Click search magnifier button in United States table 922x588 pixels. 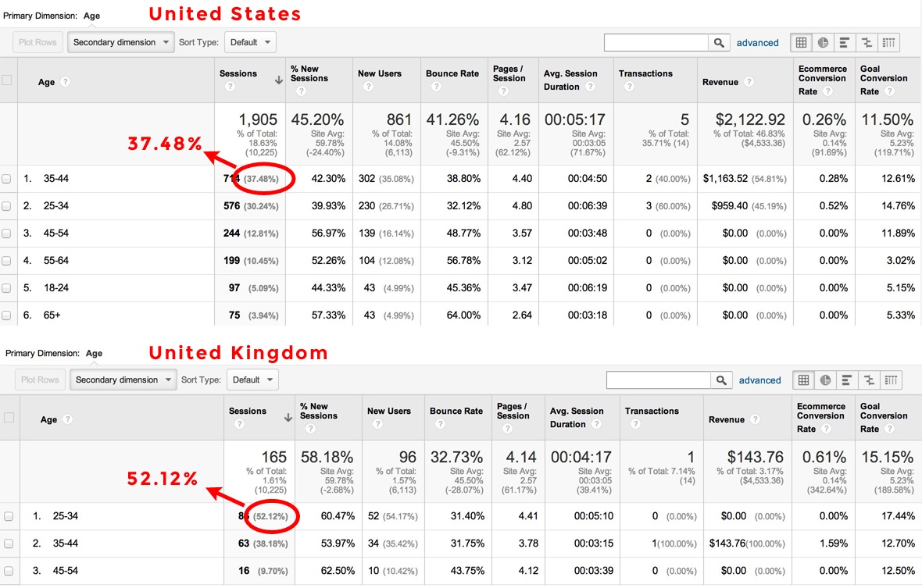click(x=718, y=43)
